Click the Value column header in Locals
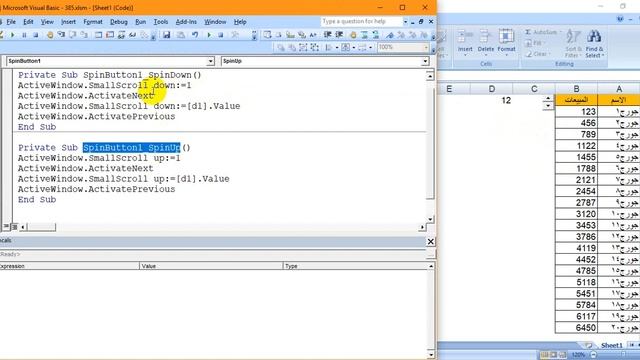This screenshot has width=640, height=360. point(211,266)
